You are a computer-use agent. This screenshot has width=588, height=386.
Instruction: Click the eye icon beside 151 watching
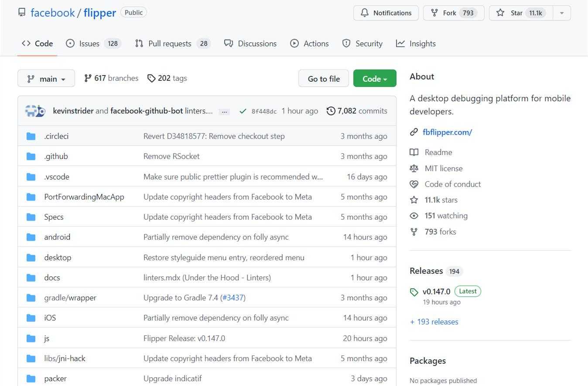click(x=414, y=216)
